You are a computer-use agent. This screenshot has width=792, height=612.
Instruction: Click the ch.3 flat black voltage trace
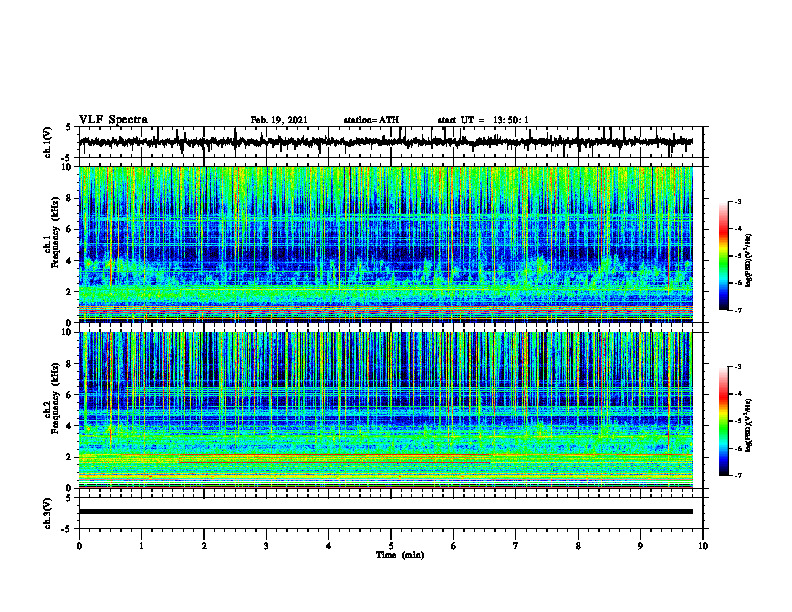(x=386, y=512)
